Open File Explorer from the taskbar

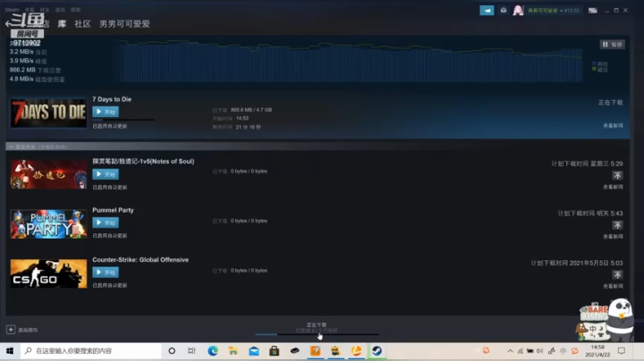point(233,351)
